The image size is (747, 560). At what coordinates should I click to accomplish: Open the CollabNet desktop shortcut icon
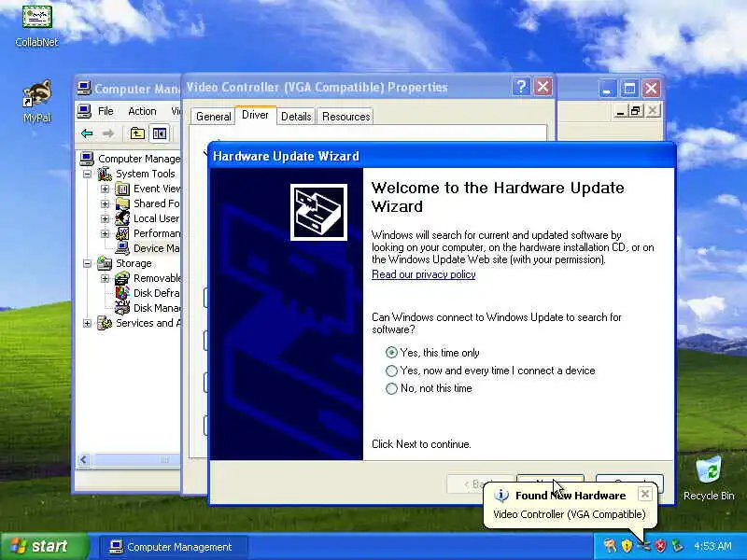pyautogui.click(x=36, y=17)
